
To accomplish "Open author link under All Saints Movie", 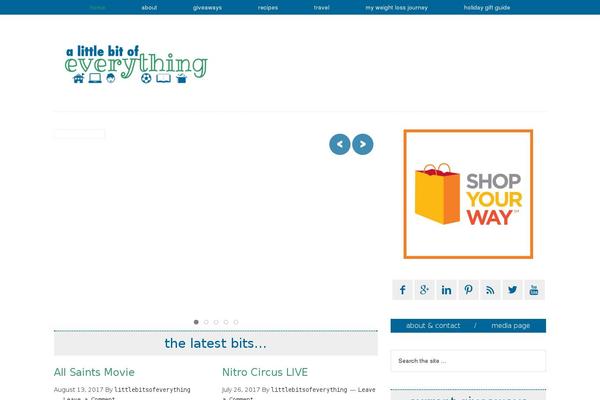I will click(152, 390).
